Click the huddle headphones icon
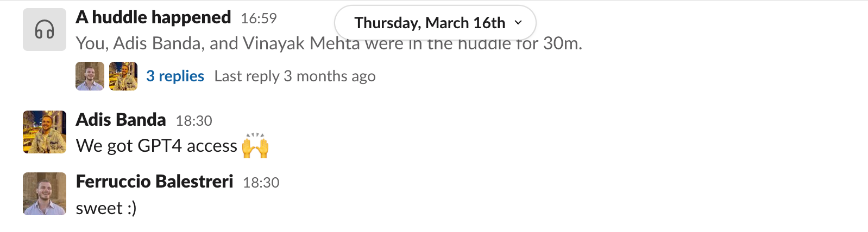The height and width of the screenshot is (232, 868). (45, 29)
